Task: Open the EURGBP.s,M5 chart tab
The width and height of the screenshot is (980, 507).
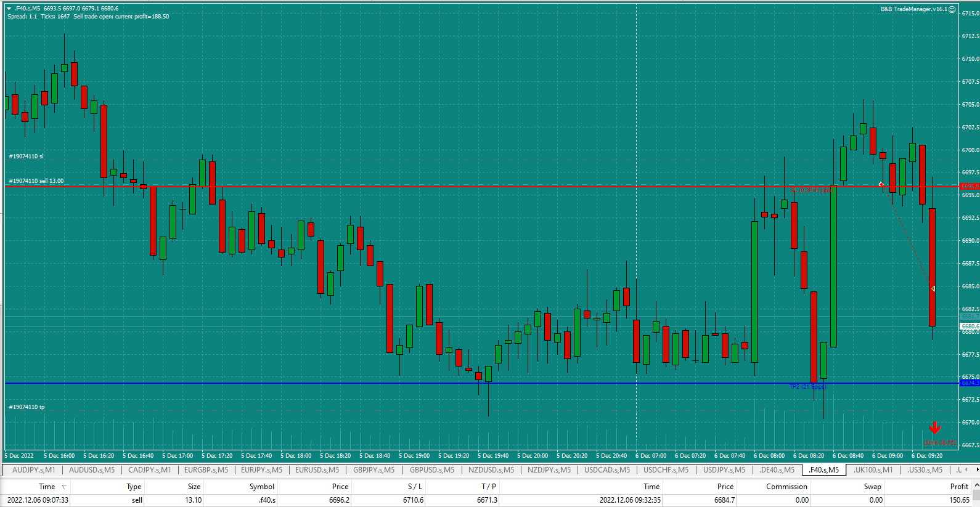Action: tap(206, 470)
